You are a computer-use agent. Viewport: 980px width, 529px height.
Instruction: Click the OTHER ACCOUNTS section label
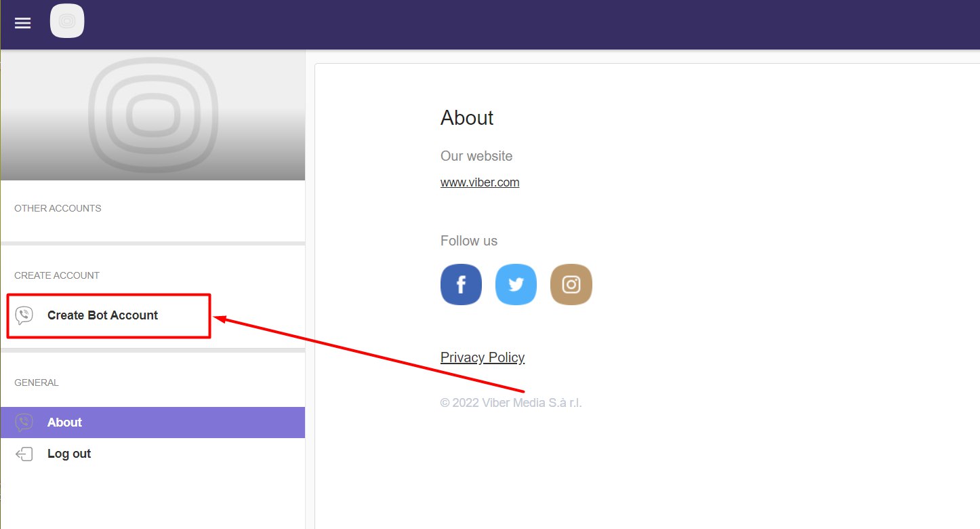[58, 208]
